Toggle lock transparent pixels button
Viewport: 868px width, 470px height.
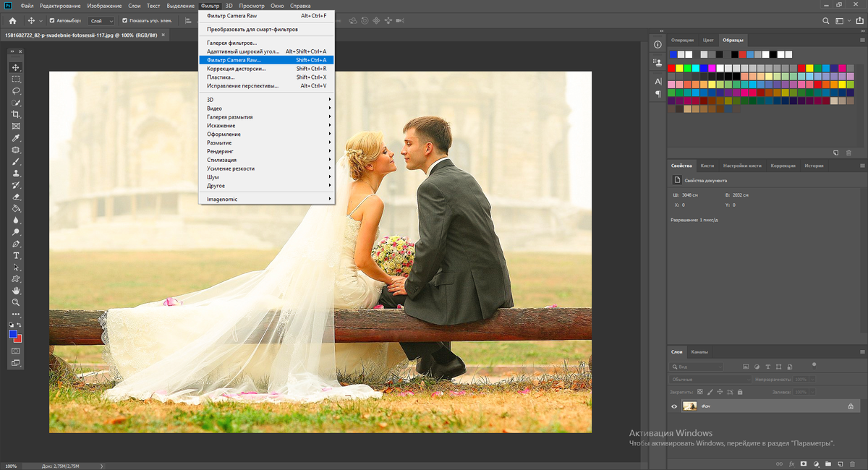(x=699, y=392)
